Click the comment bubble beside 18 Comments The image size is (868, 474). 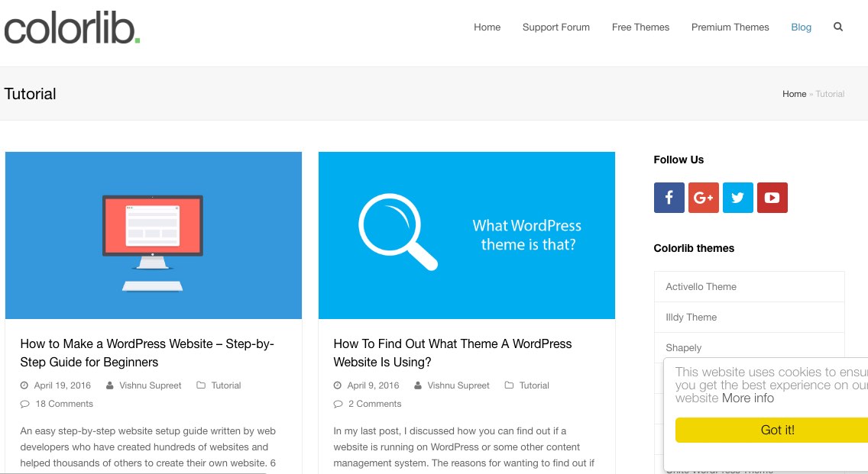[x=25, y=404]
